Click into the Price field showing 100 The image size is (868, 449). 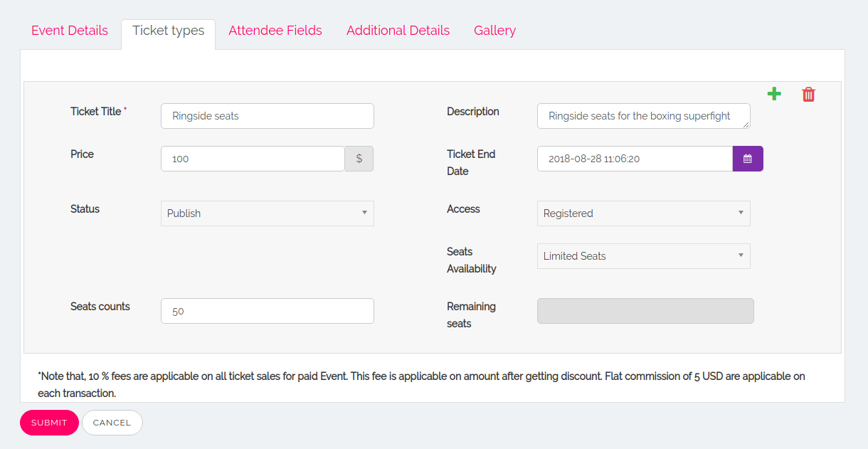point(253,159)
